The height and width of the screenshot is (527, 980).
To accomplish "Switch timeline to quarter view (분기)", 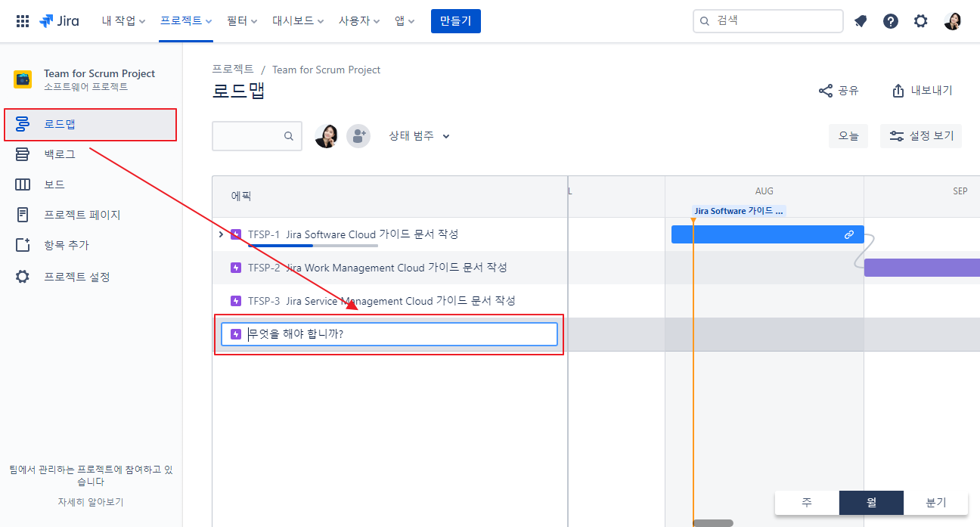I will [935, 503].
